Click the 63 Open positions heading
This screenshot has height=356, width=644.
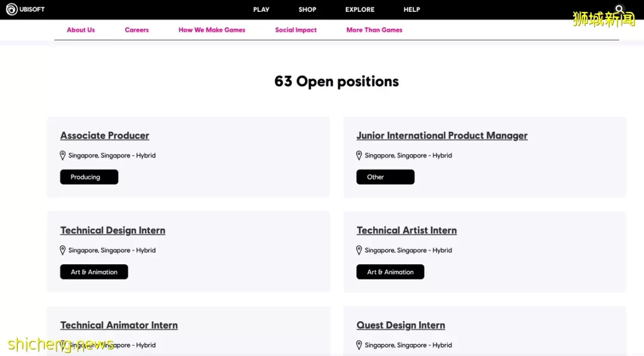point(336,81)
